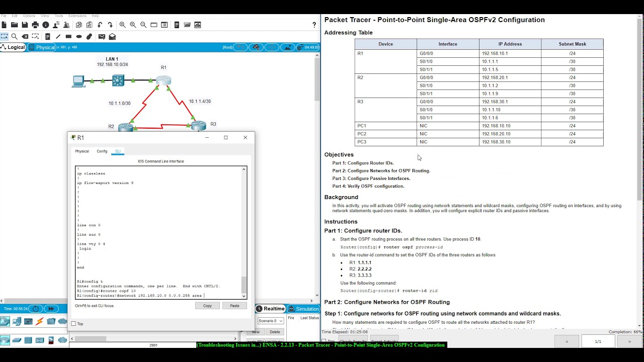Open the Extensions menu
This screenshot has height=362, width=644.
(x=77, y=16)
